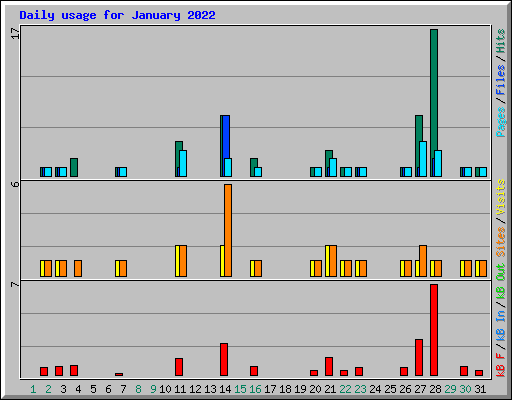
Task: Click the green day "8" axis label
Action: click(138, 389)
